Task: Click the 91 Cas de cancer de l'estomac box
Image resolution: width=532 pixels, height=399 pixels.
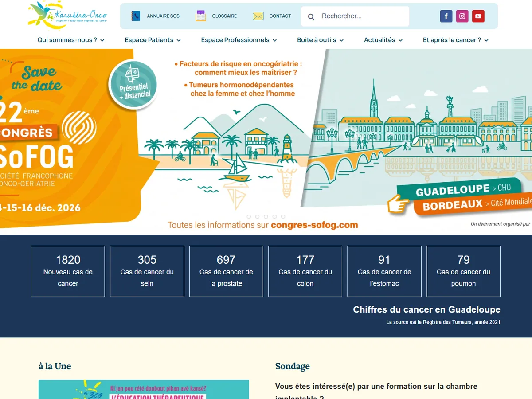Action: pos(384,271)
